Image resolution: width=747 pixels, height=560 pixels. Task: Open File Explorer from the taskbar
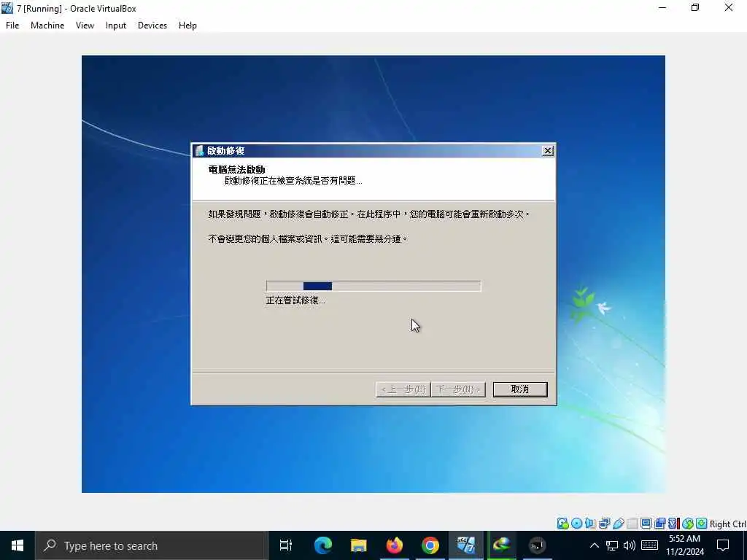(x=358, y=545)
